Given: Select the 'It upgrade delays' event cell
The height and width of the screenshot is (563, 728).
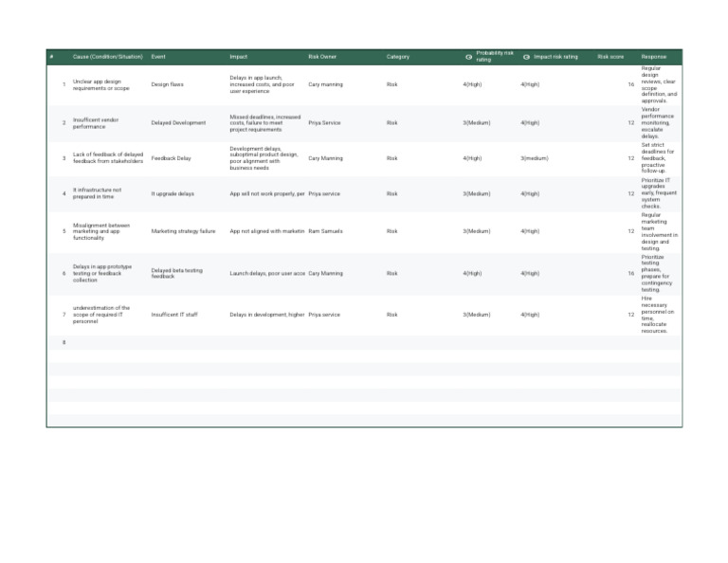Looking at the screenshot, I should click(x=173, y=193).
